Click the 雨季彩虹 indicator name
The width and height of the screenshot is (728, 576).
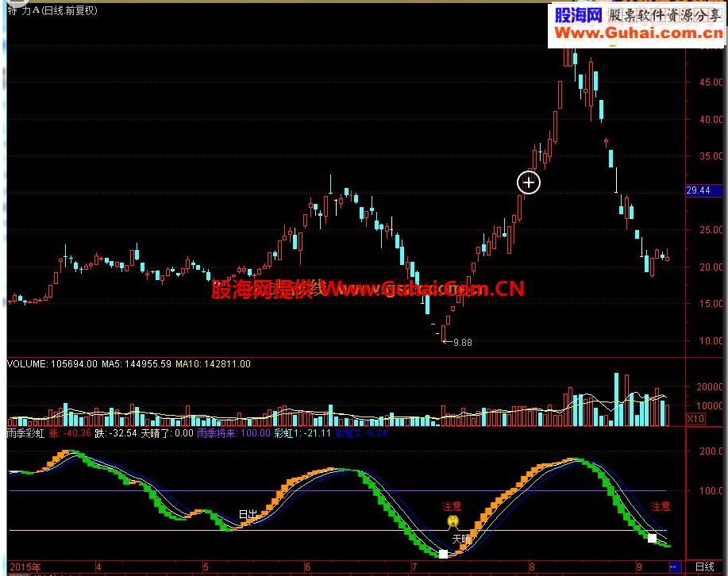pos(25,433)
